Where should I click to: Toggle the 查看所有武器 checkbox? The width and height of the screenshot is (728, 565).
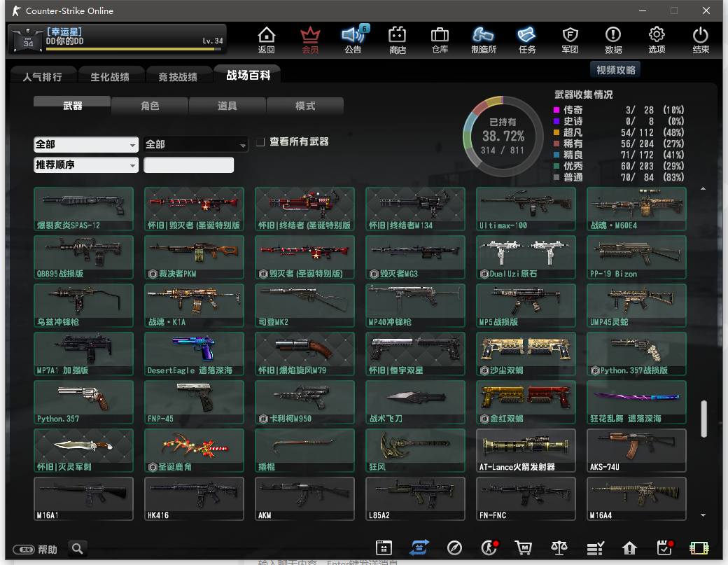(260, 142)
